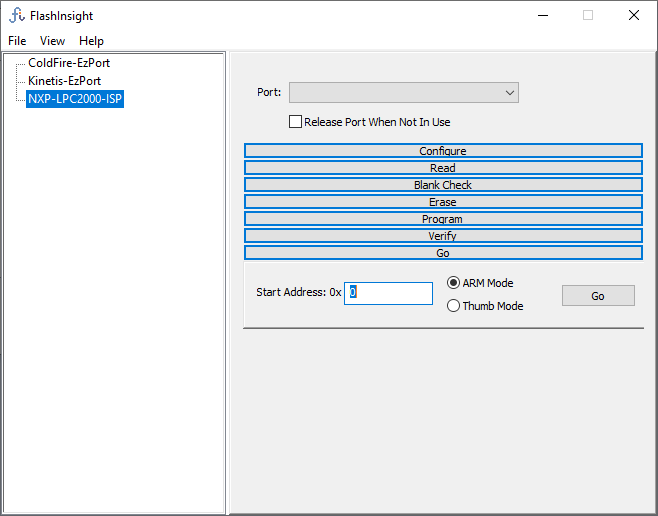Collapse the Go section header
This screenshot has height=516, width=658.
[x=443, y=253]
